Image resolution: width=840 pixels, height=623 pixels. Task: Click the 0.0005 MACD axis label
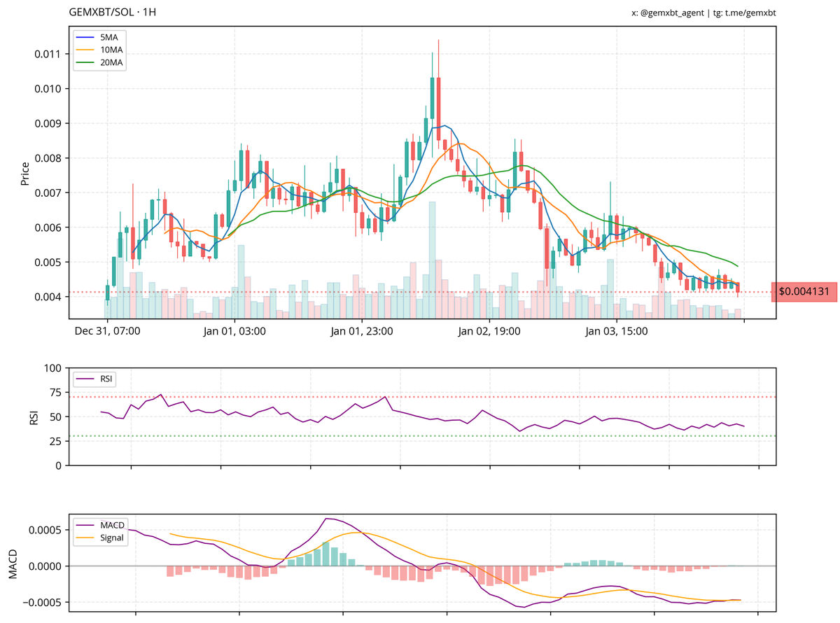(x=44, y=530)
